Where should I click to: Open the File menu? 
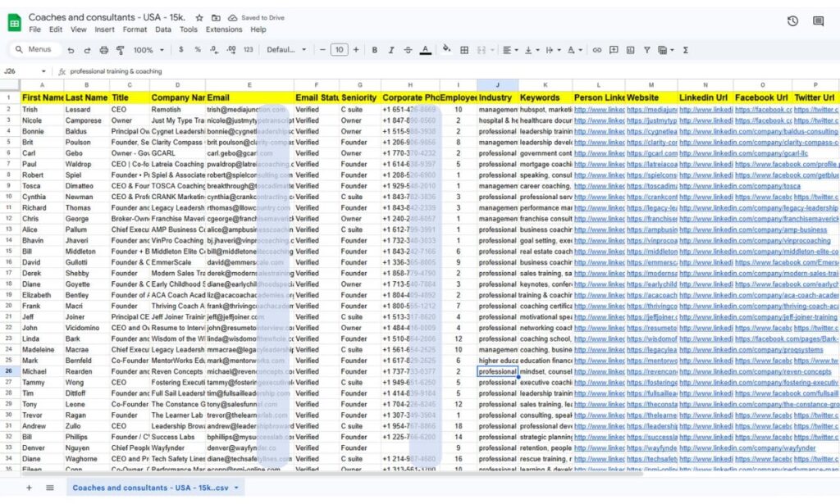pos(34,30)
